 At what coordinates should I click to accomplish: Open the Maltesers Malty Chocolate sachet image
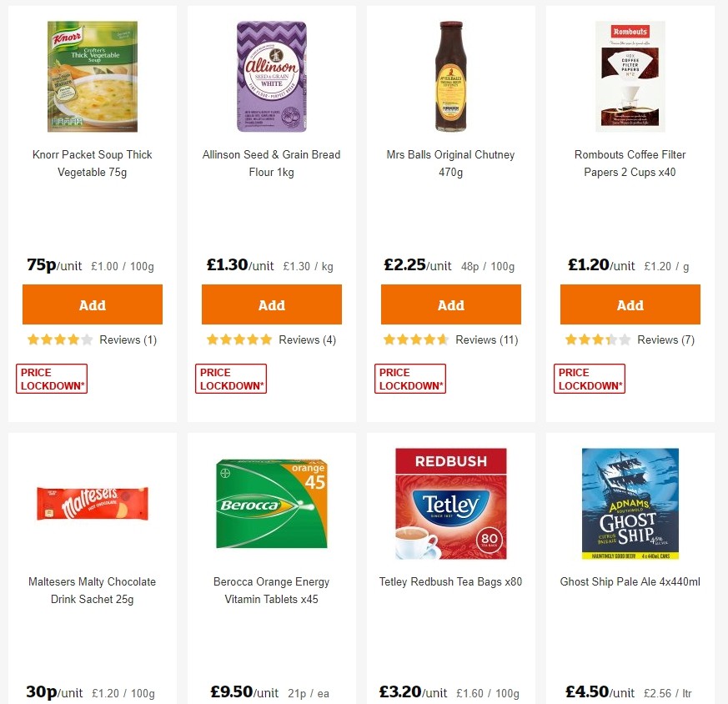point(92,503)
